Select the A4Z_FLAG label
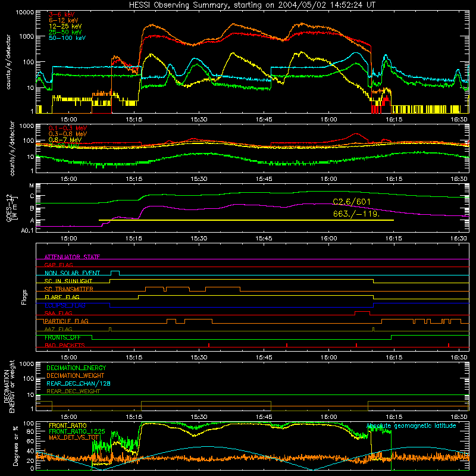 point(58,329)
